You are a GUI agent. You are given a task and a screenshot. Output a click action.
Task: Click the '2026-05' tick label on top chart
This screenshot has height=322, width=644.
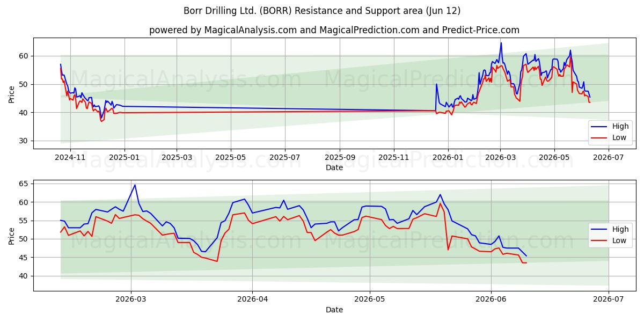(x=554, y=157)
